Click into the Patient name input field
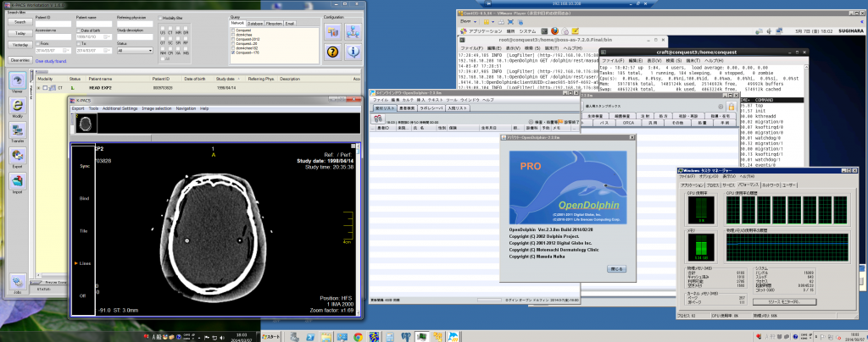The width and height of the screenshot is (868, 342). tap(93, 24)
